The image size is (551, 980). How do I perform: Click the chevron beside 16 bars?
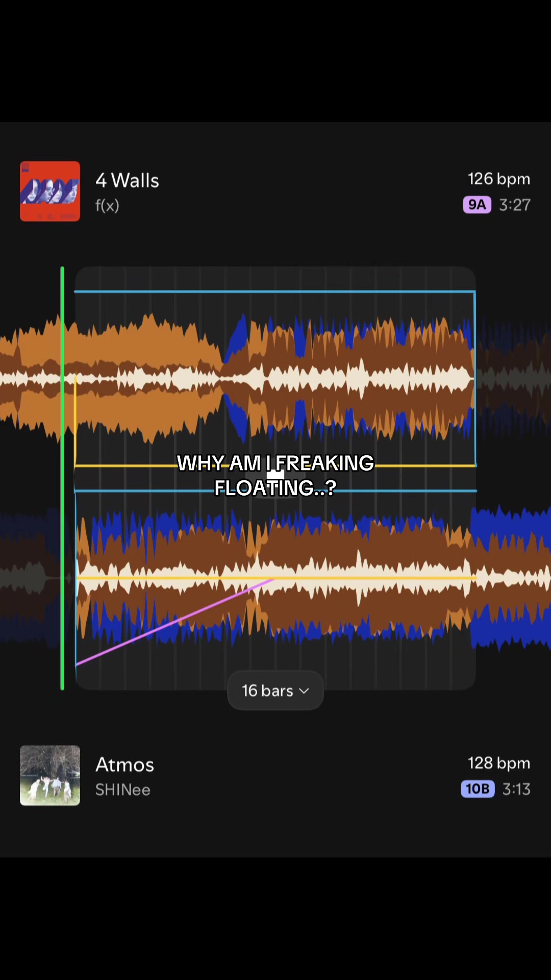304,691
